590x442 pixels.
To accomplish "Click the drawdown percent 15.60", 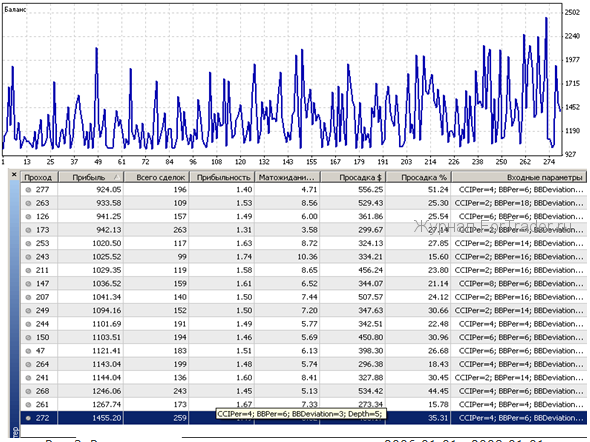I will [x=438, y=257].
